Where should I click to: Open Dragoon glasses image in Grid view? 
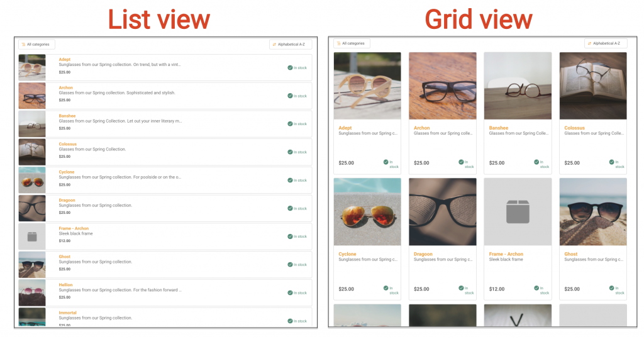point(442,211)
